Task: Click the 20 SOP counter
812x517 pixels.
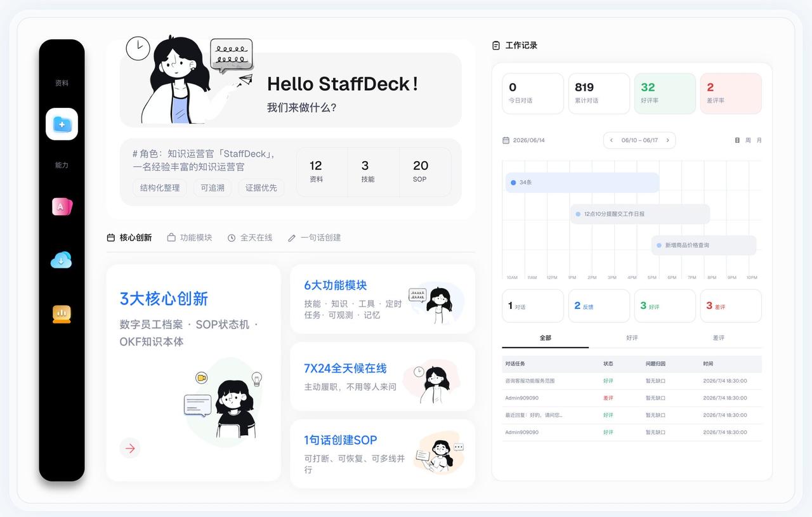Action: (425, 172)
